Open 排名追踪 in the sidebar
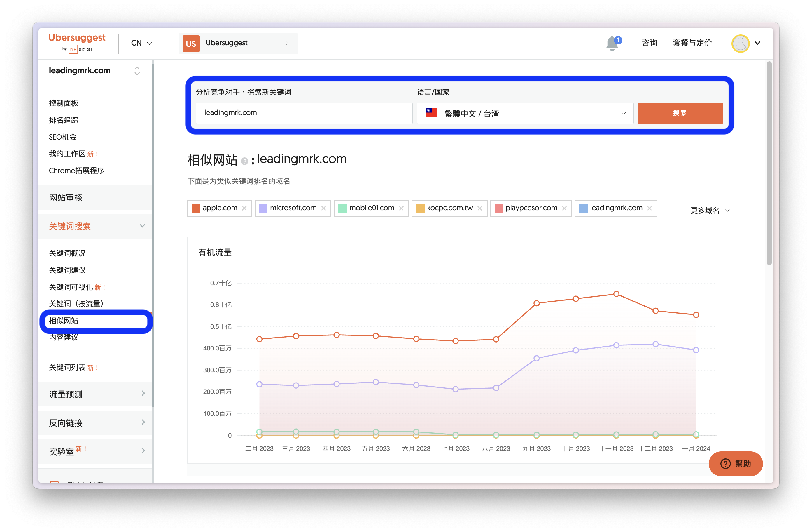Image resolution: width=812 pixels, height=532 pixels. click(x=64, y=120)
